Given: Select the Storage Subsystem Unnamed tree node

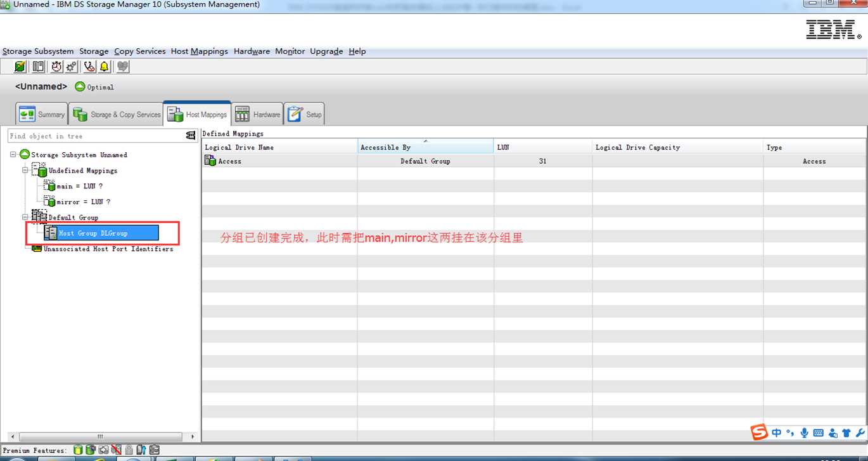Looking at the screenshot, I should [x=79, y=155].
